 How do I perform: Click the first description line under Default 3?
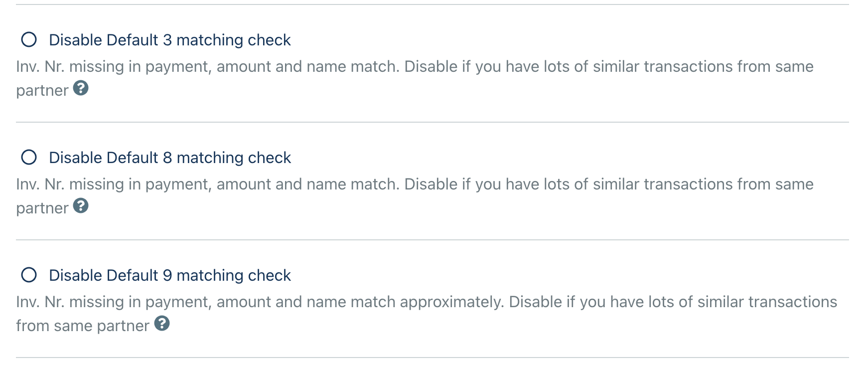(x=415, y=67)
